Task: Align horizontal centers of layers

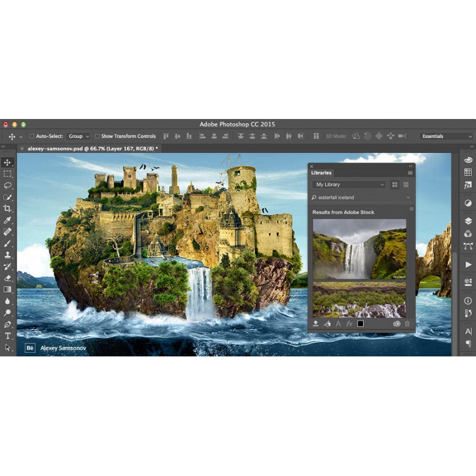Action: [x=214, y=136]
